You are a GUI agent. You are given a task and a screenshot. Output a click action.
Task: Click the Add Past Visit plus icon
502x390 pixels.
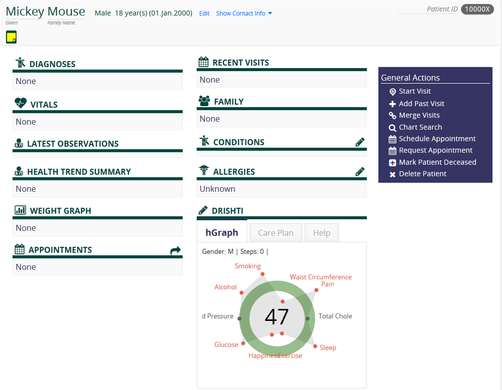392,104
